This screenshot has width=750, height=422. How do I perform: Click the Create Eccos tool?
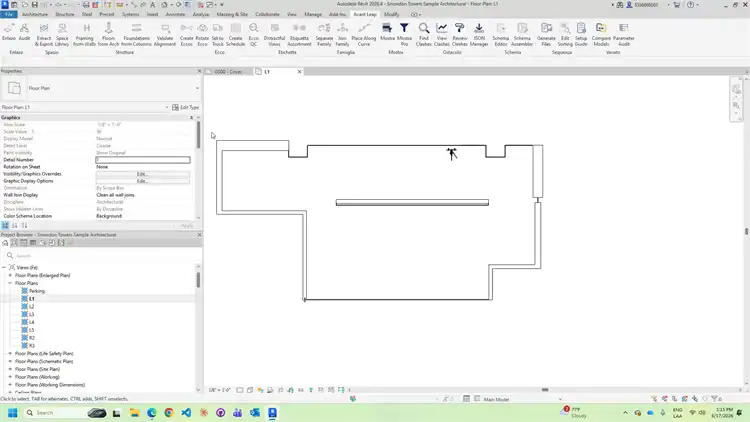(x=187, y=35)
